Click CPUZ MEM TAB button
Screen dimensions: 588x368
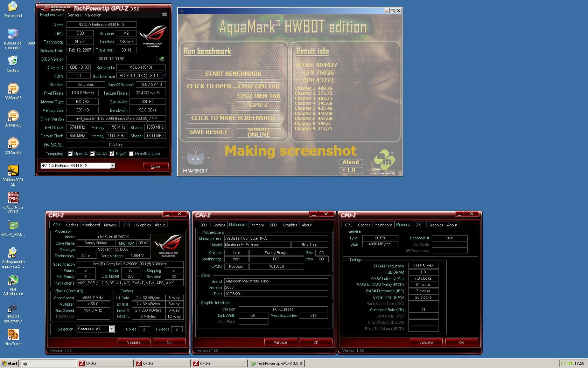[x=259, y=96]
